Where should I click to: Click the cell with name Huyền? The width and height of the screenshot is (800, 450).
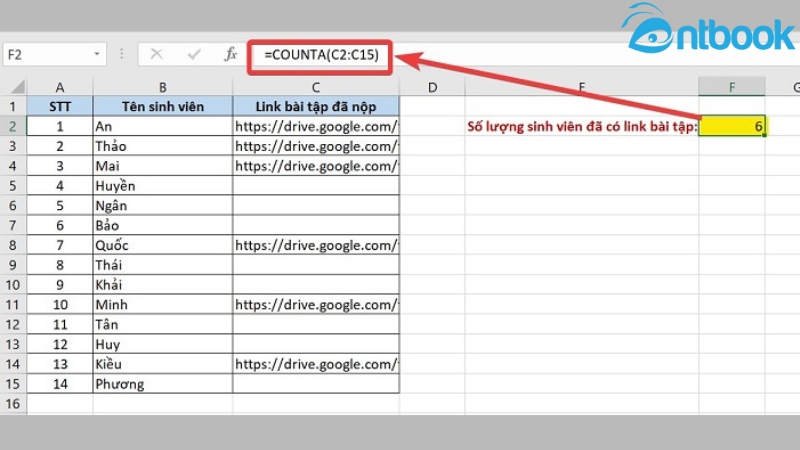pyautogui.click(x=163, y=186)
